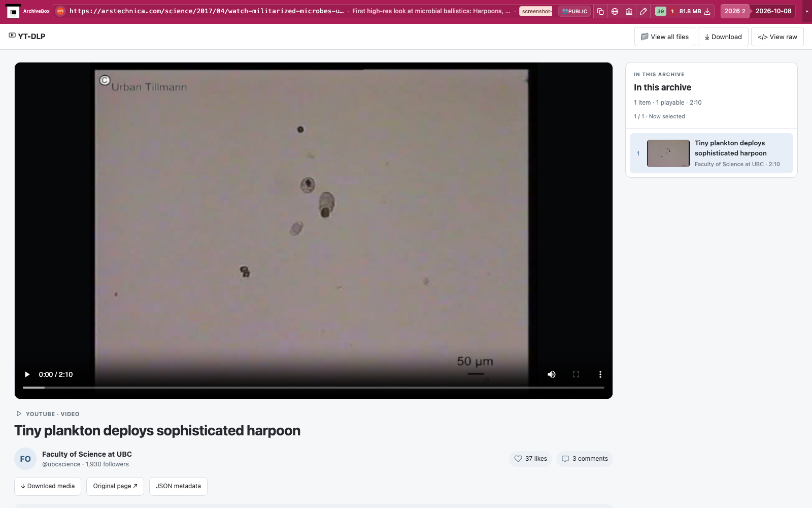Open video player more options menu
This screenshot has width=812, height=508.
(x=600, y=374)
